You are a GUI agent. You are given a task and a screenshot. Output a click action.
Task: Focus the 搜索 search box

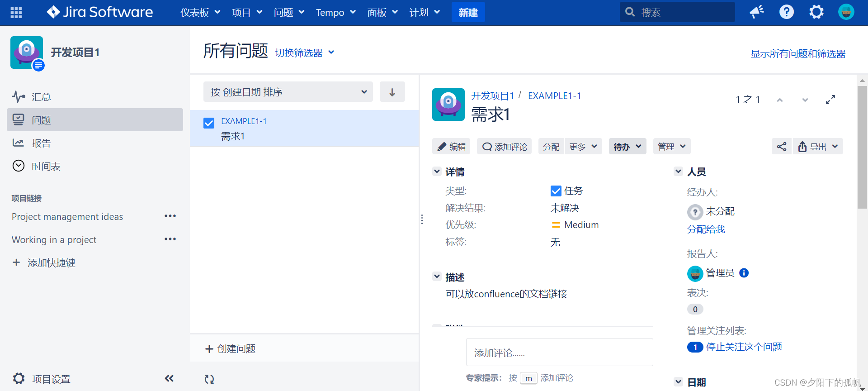point(677,12)
